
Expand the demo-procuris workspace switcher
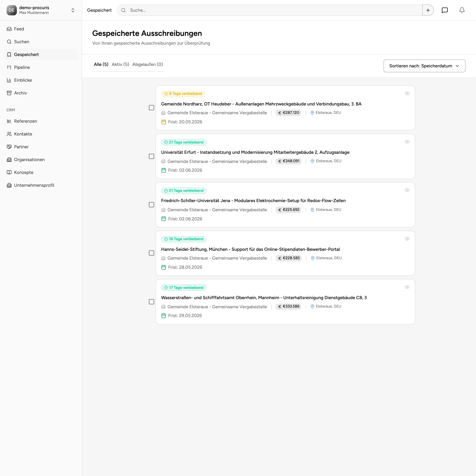(x=73, y=10)
